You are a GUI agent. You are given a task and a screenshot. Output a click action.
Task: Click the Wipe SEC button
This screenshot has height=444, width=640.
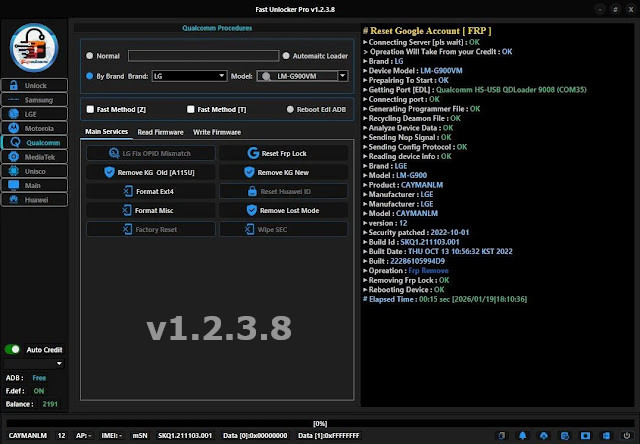click(284, 229)
